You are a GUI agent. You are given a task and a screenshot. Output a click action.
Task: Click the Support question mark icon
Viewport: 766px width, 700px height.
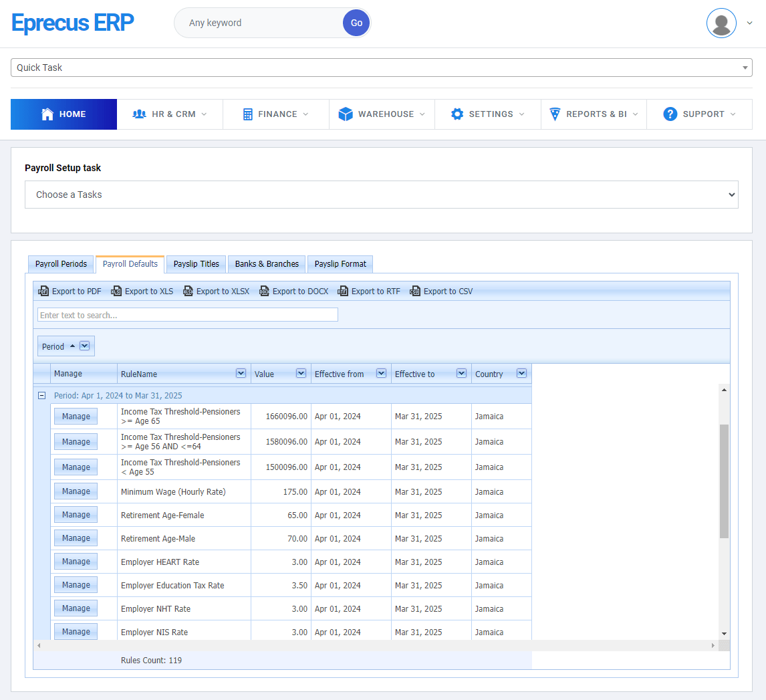(x=670, y=114)
